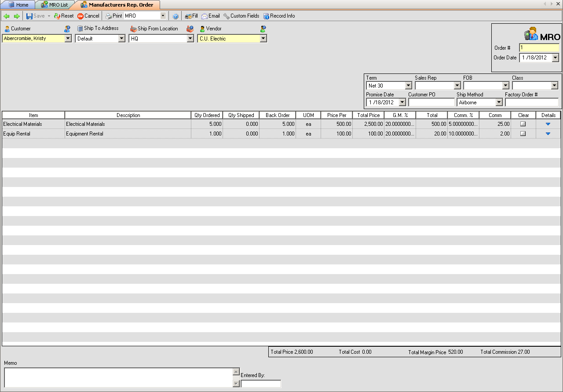
Task: Click the green back arrow icon
Action: pyautogui.click(x=6, y=16)
